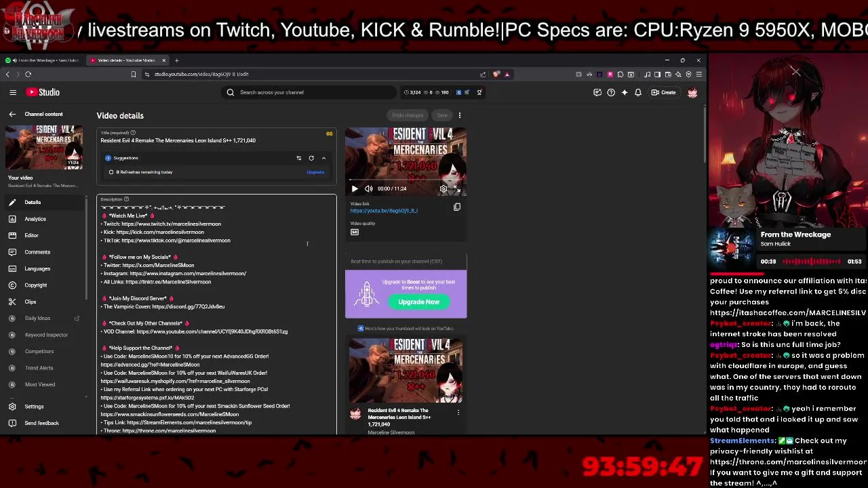Click the title help question mark icon
This screenshot has height=488, width=868.
click(x=133, y=132)
